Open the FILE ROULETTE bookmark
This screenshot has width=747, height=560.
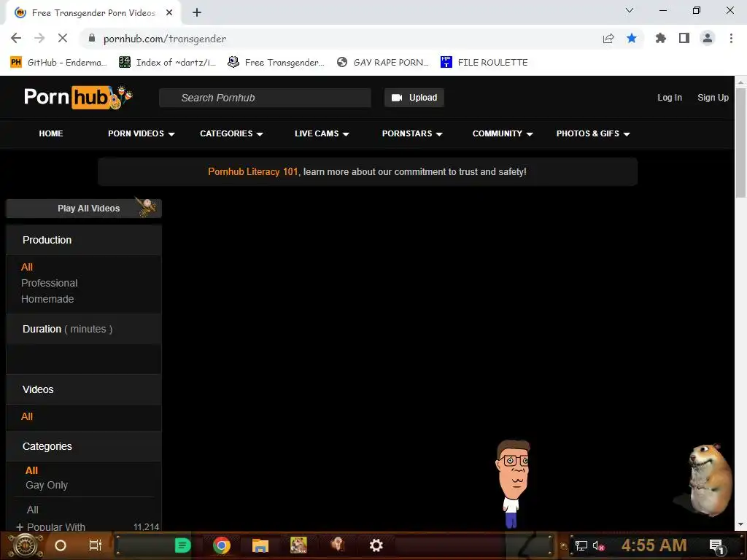pos(484,63)
